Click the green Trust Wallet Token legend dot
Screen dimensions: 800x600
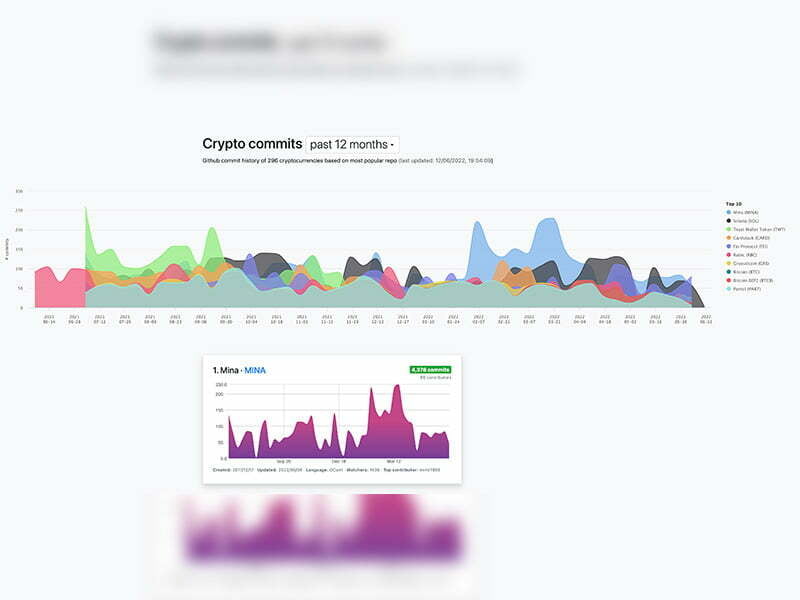(x=727, y=229)
